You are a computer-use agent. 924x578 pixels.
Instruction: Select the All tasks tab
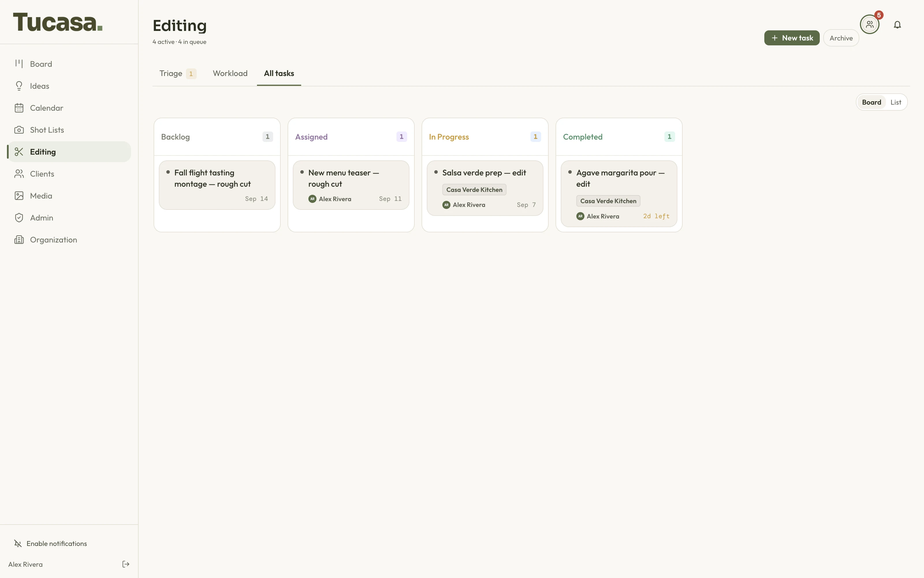pos(279,73)
